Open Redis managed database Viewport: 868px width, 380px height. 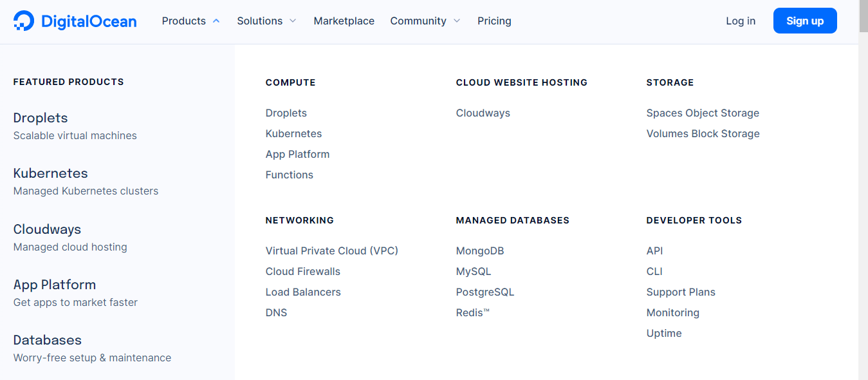[473, 312]
